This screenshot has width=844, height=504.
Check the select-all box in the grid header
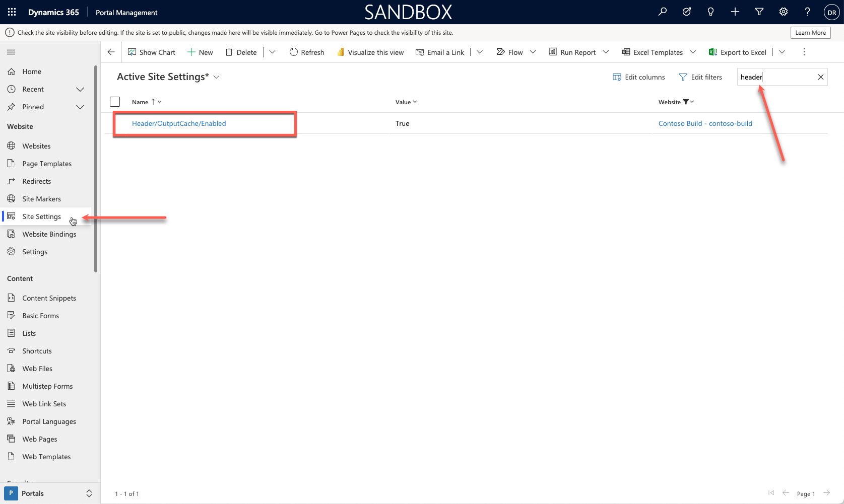tap(115, 101)
